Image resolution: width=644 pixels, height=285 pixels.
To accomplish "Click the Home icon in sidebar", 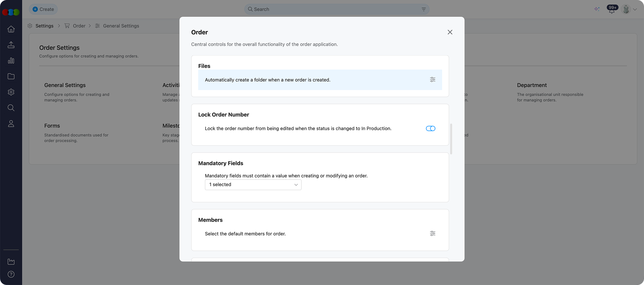I will click(x=11, y=29).
